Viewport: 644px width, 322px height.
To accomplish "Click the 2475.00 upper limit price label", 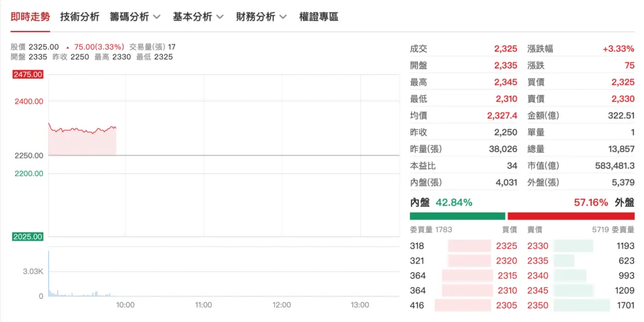I will (29, 74).
